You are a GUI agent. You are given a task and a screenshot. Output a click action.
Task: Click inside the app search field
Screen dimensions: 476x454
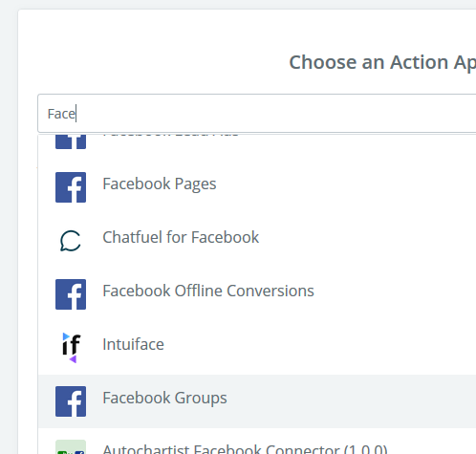257,113
